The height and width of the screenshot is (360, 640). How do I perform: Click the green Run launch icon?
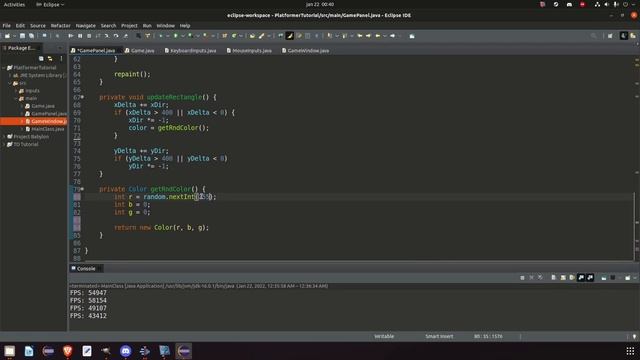point(176,36)
